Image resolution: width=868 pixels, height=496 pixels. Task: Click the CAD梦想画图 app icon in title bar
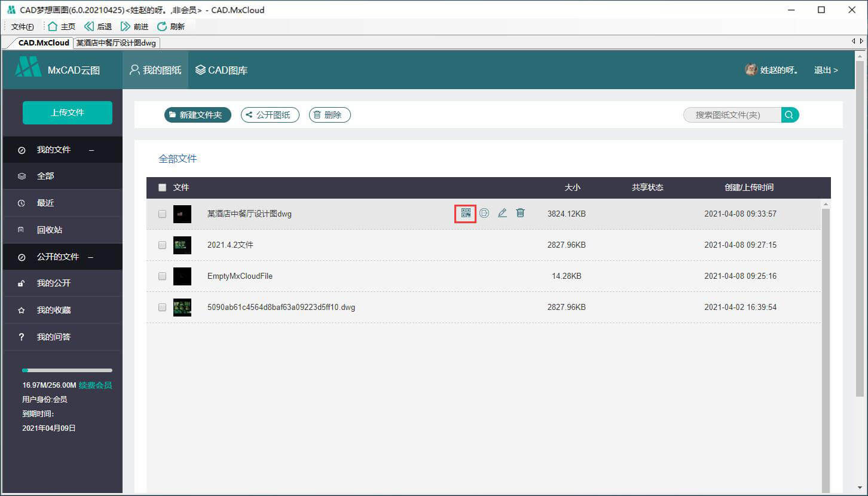coord(11,10)
